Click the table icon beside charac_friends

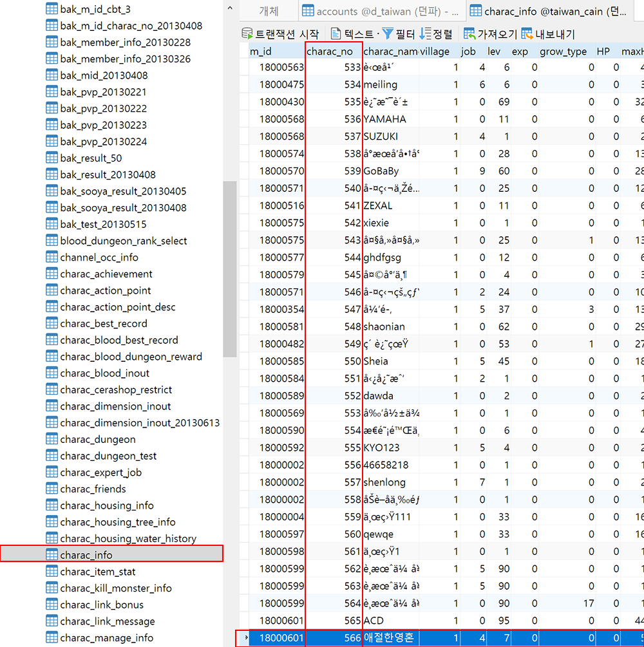(x=52, y=489)
